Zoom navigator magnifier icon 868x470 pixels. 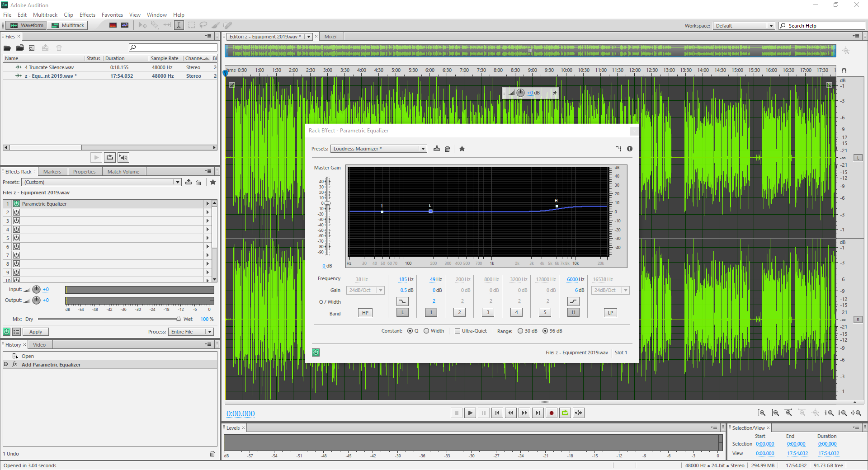coord(846,51)
